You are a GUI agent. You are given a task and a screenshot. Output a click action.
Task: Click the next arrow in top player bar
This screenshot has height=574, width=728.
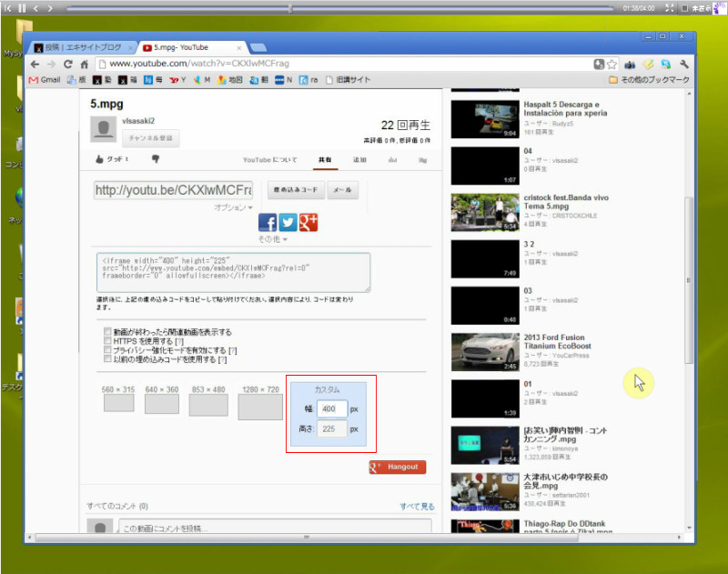click(50, 8)
